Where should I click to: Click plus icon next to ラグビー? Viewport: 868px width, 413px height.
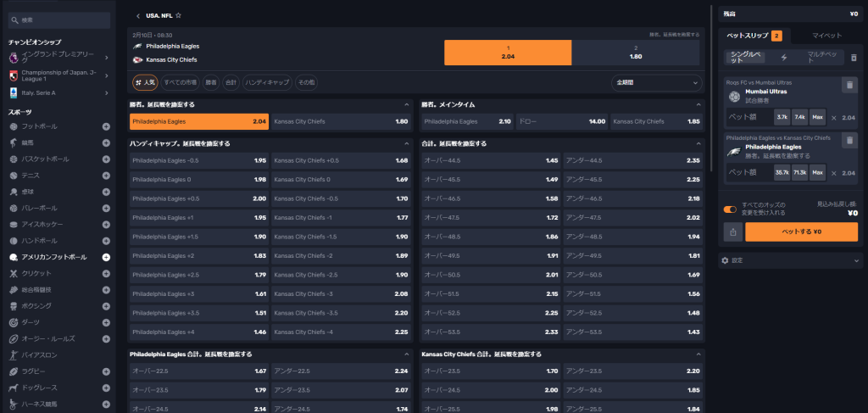[x=106, y=371]
